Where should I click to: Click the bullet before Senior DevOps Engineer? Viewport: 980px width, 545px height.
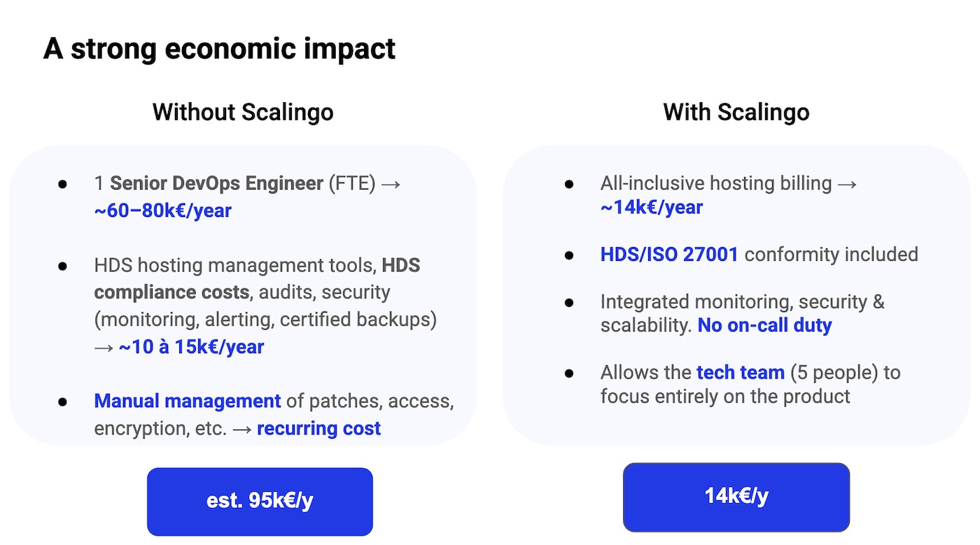tap(62, 184)
